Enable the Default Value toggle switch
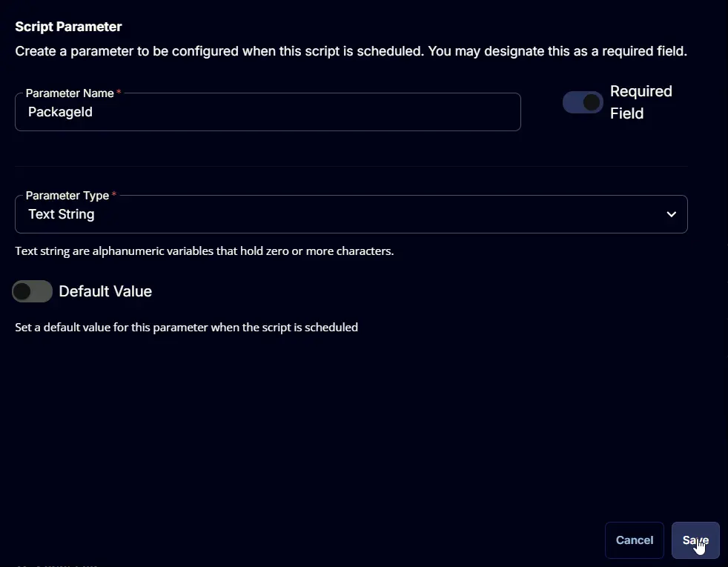This screenshot has width=728, height=567. click(x=32, y=291)
